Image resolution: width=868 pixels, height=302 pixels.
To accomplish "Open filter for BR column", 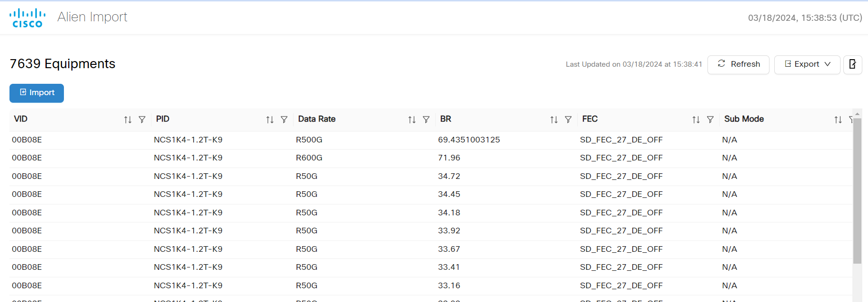I will (x=568, y=120).
